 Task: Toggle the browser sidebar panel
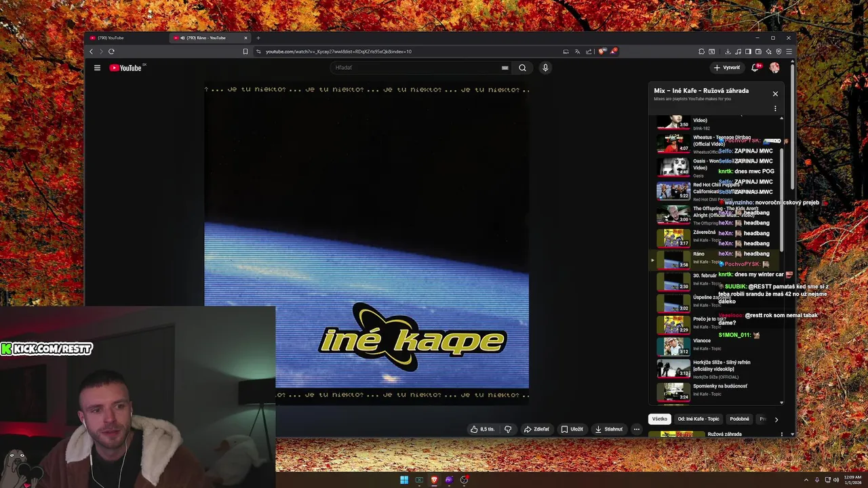click(748, 52)
